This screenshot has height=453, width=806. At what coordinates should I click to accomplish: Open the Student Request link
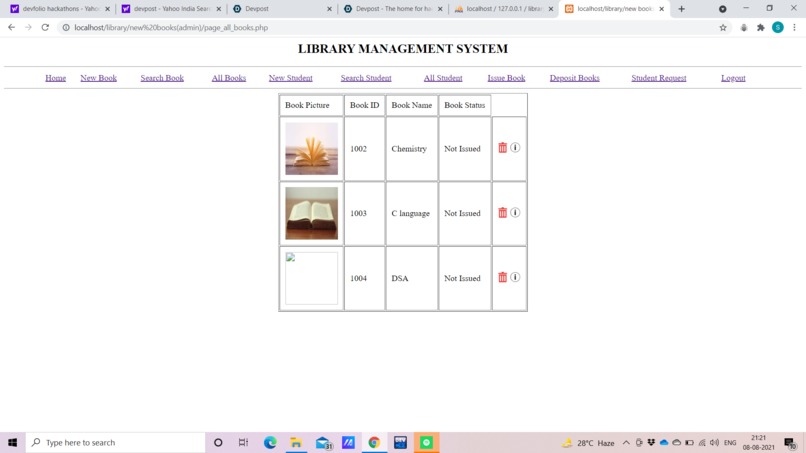point(658,78)
